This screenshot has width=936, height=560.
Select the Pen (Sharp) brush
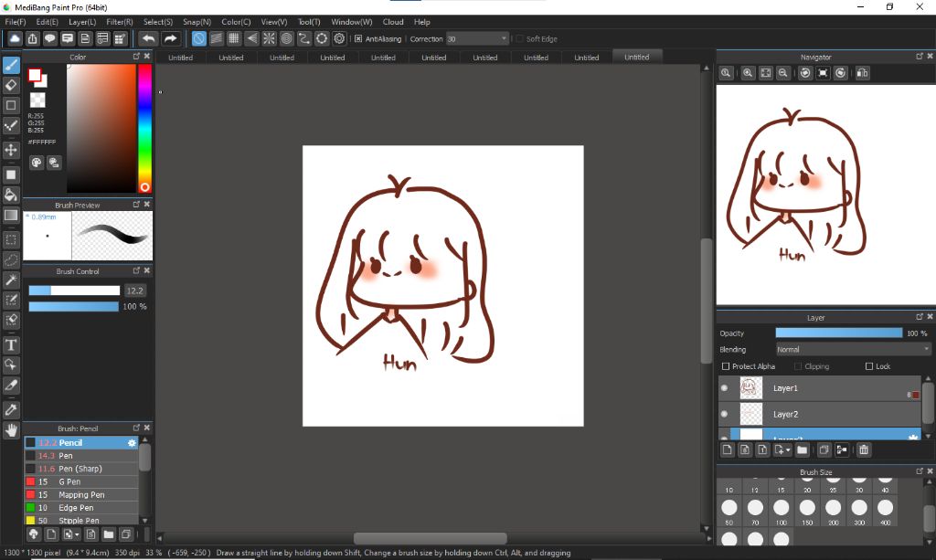tap(81, 469)
